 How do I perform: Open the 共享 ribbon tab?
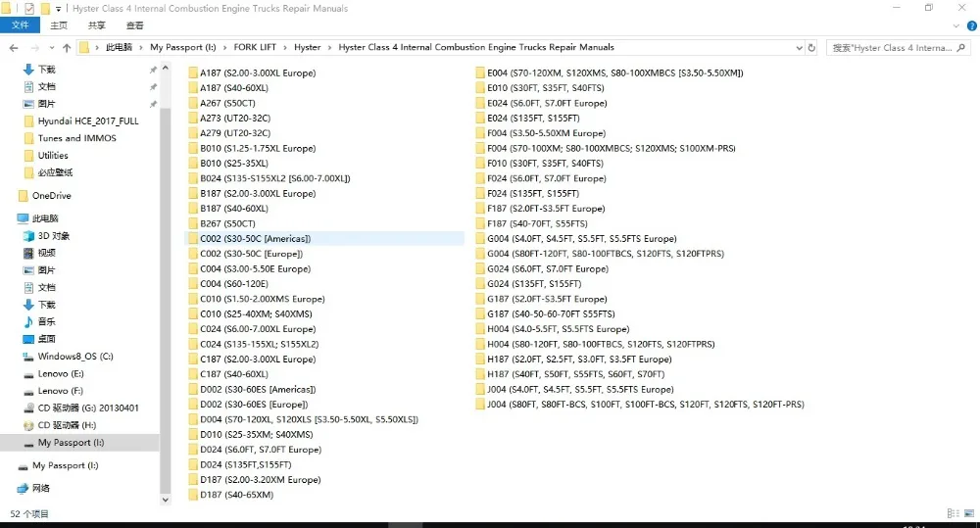[x=96, y=25]
